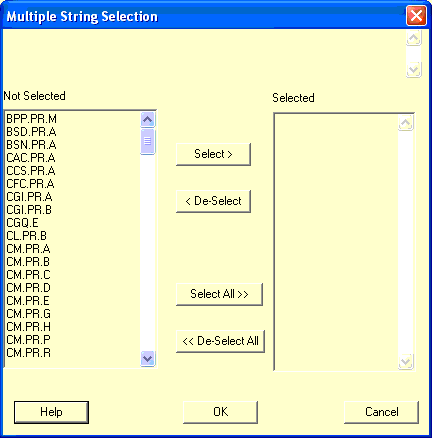Click the << De-Select All button

[220, 341]
